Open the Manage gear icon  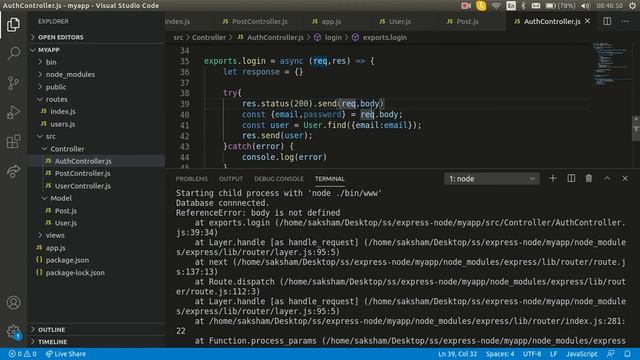(x=13, y=331)
